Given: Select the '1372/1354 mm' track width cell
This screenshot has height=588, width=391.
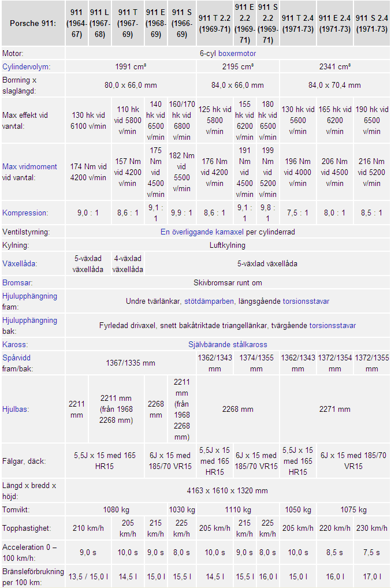Looking at the screenshot, I should (335, 363).
